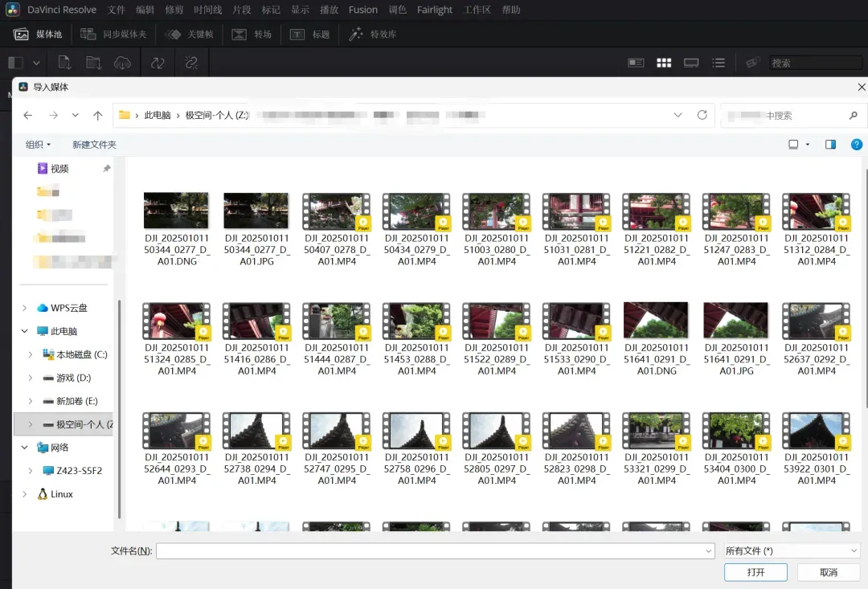The width and height of the screenshot is (868, 589).
Task: Switch to thumbnail grid view icon
Action: click(x=664, y=63)
